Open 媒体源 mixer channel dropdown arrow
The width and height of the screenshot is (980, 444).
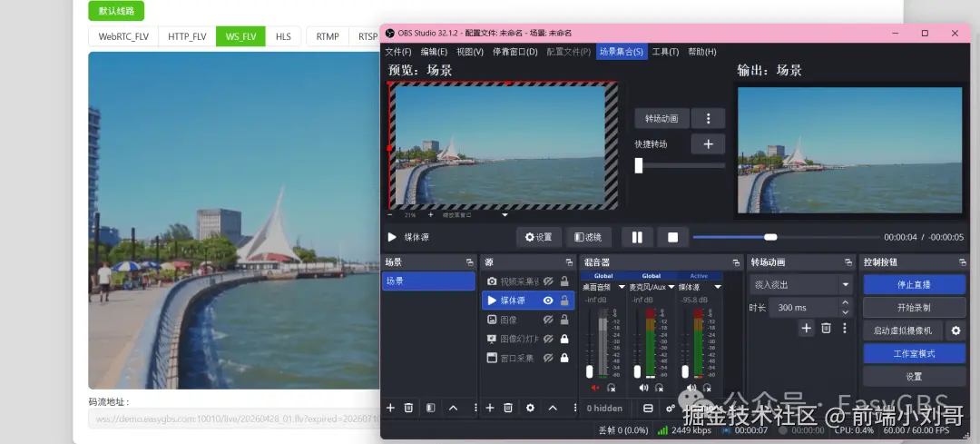coord(718,287)
